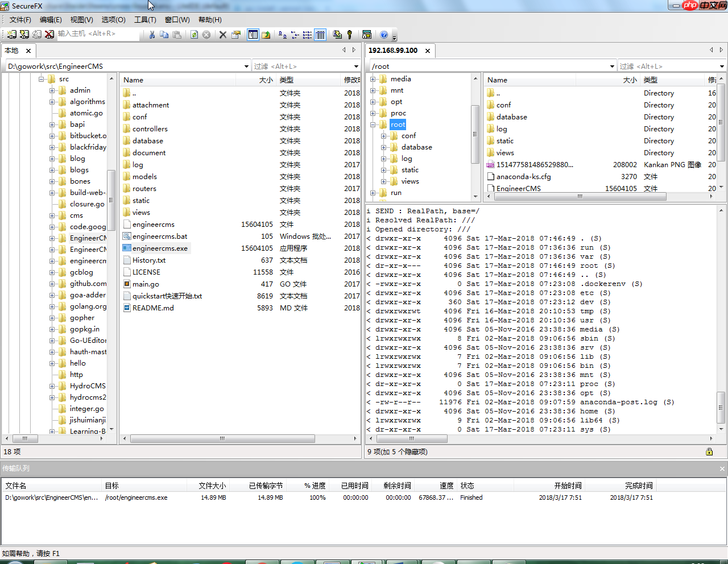Click the Properties toolbar icon
Image resolution: width=728 pixels, height=564 pixels.
coord(236,35)
